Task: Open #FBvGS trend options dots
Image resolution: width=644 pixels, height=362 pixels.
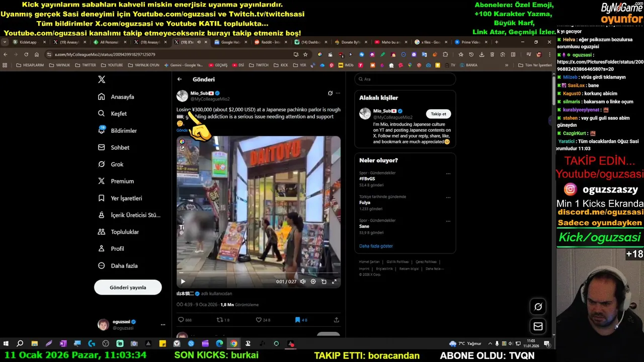Action: click(x=448, y=174)
